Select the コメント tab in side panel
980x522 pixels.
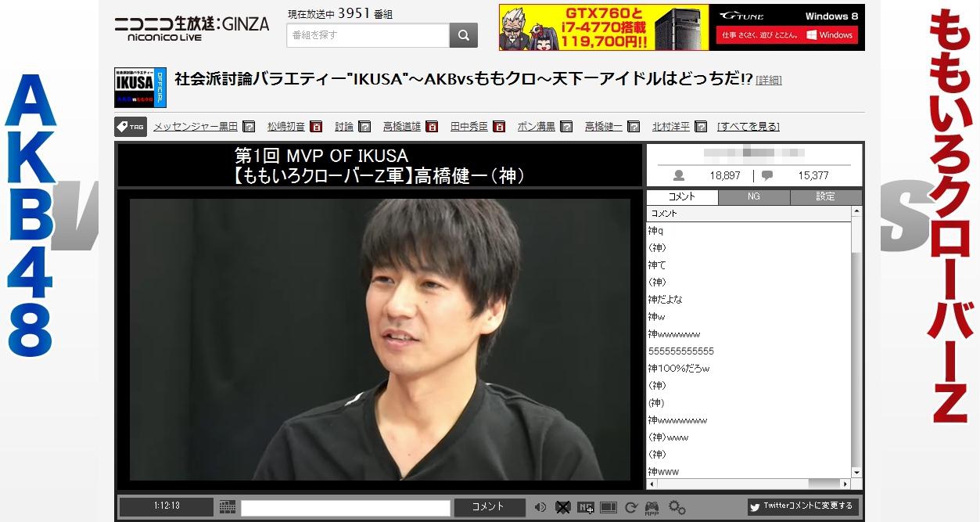pos(682,197)
